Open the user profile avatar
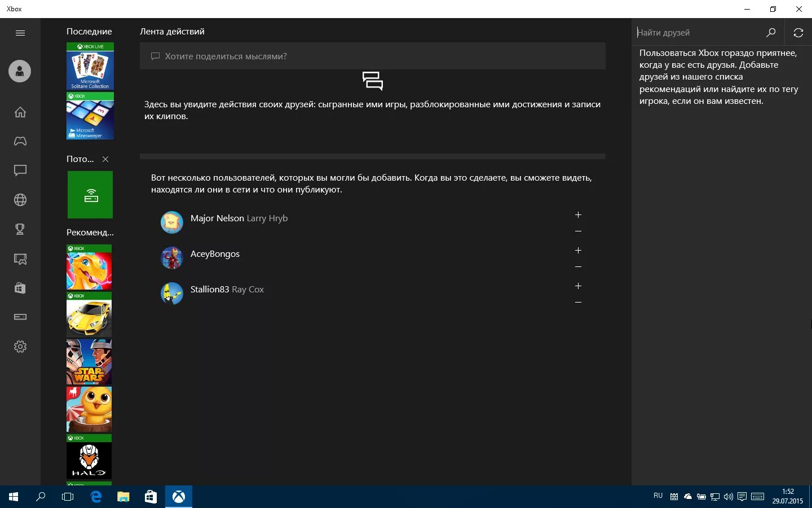 pyautogui.click(x=20, y=71)
